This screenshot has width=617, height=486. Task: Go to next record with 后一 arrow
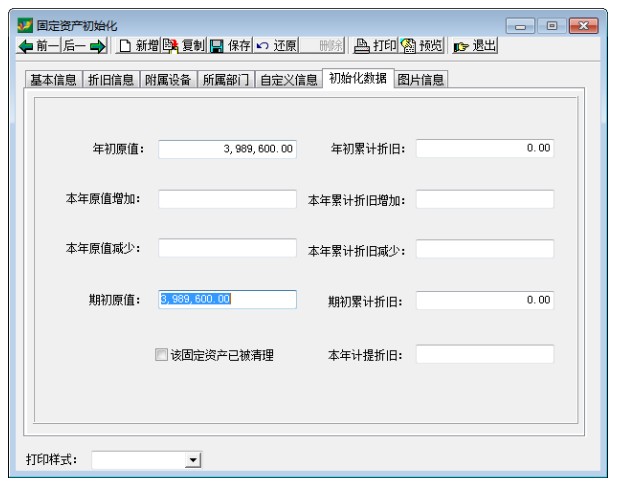tap(84, 46)
